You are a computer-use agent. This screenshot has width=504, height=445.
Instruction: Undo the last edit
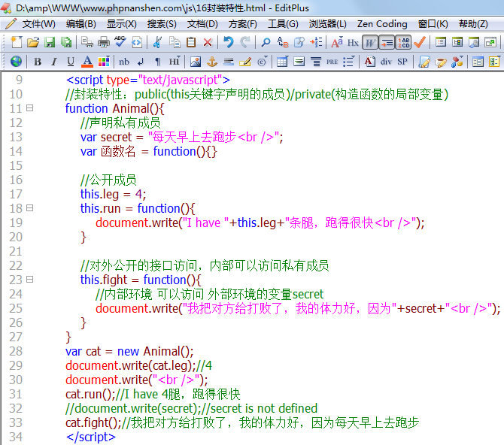point(229,42)
